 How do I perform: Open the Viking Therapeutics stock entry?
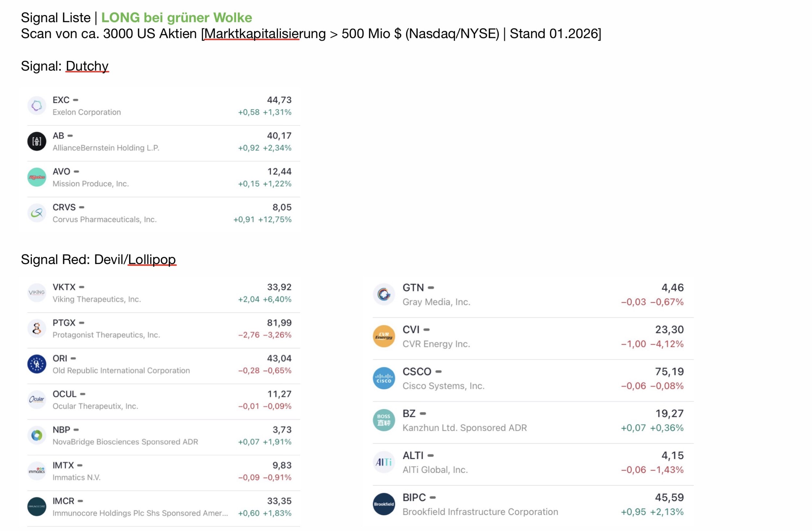(x=163, y=293)
